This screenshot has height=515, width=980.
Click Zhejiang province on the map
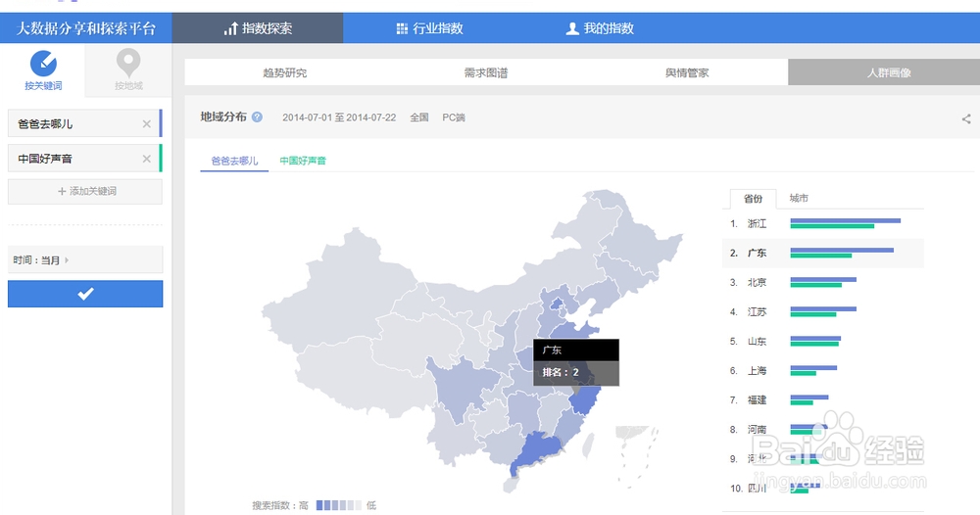pos(586,399)
